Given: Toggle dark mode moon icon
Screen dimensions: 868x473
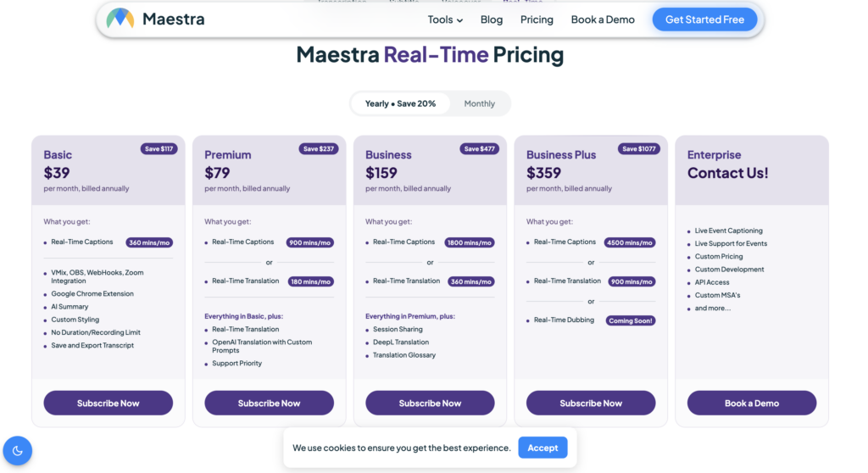Looking at the screenshot, I should pyautogui.click(x=18, y=450).
